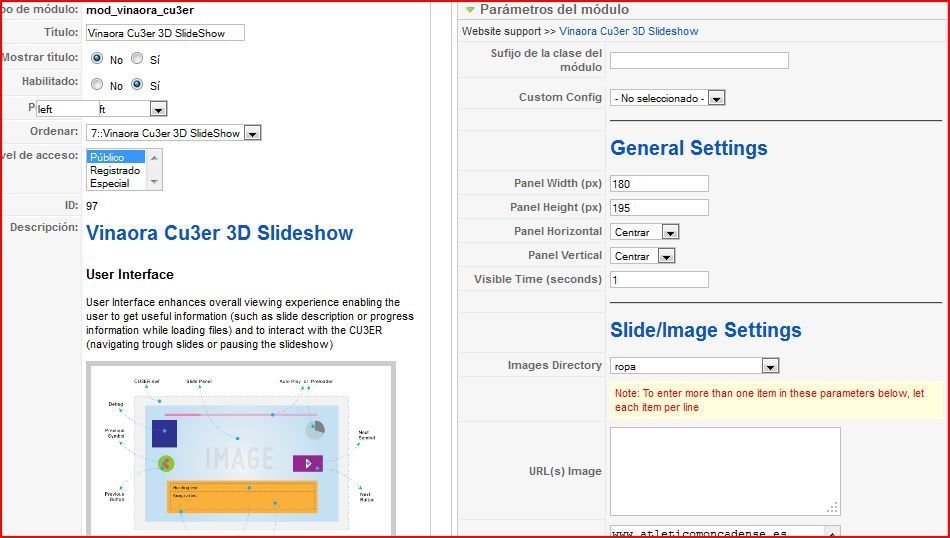Click the text area resize grip of URL(s) Image
The height and width of the screenshot is (538, 950).
[x=832, y=508]
